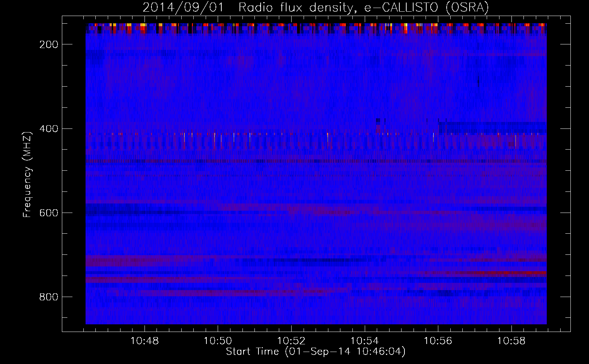Click the 10:56 time tick label

[438, 341]
